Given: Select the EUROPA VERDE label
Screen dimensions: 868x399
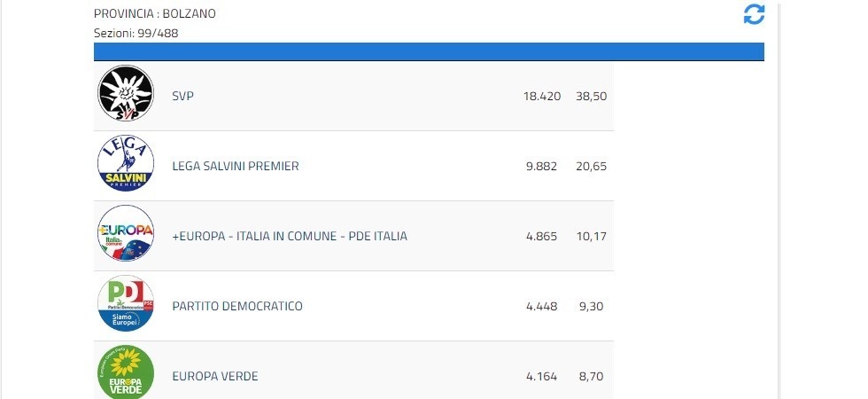Looking at the screenshot, I should [215, 376].
